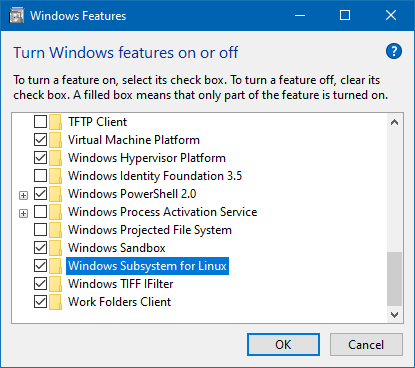This screenshot has height=368, width=415.
Task: Click the Work Folders Client folder icon
Action: click(x=55, y=302)
